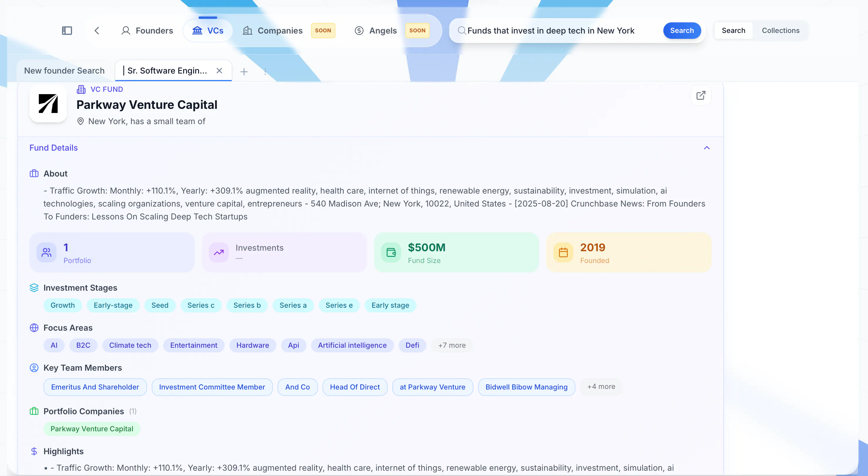Click the SOON badge beside Angels
This screenshot has width=868, height=476.
(x=417, y=31)
